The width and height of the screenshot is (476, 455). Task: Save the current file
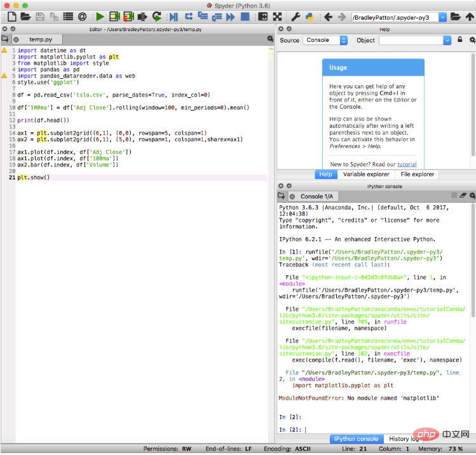(x=40, y=17)
